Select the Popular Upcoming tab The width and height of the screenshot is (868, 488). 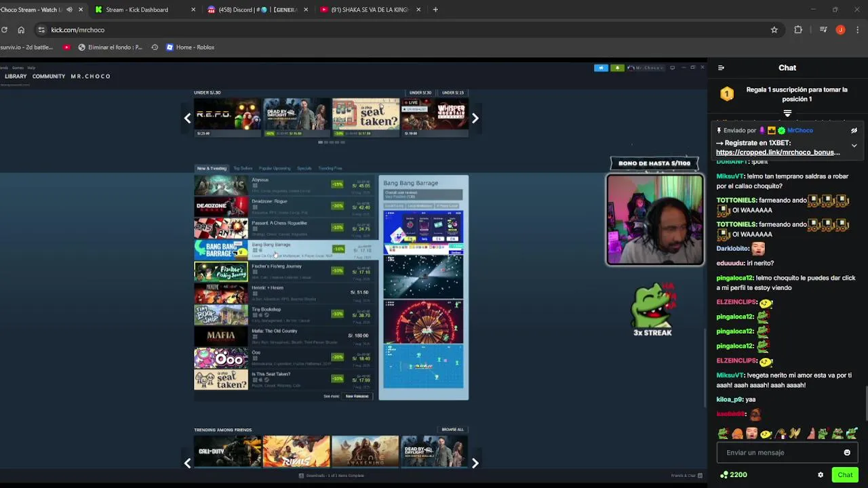pos(275,168)
